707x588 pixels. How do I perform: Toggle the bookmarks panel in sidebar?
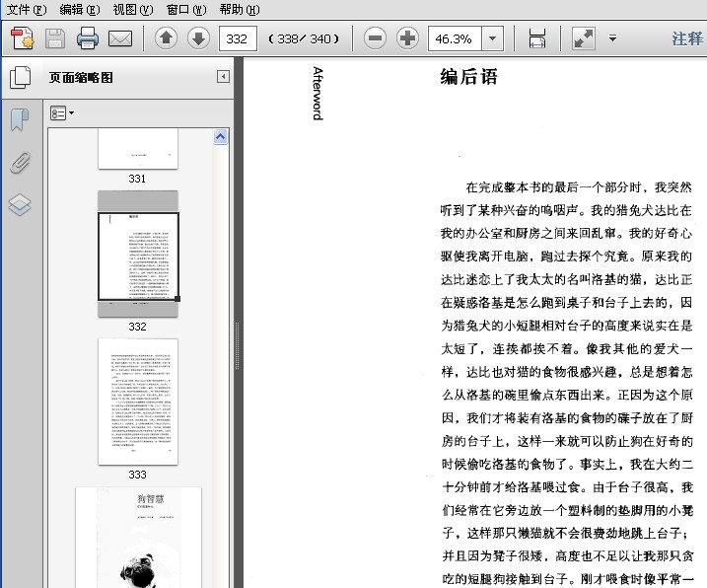click(20, 120)
